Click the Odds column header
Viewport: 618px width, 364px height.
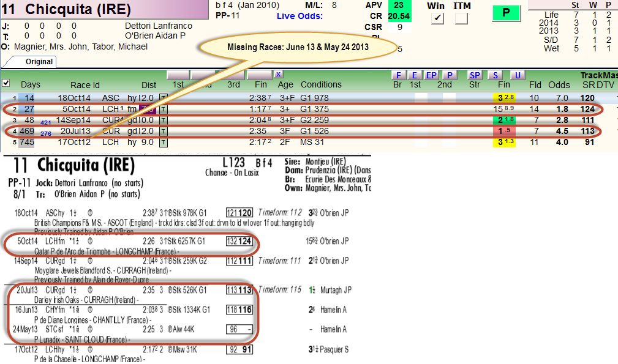coord(559,85)
